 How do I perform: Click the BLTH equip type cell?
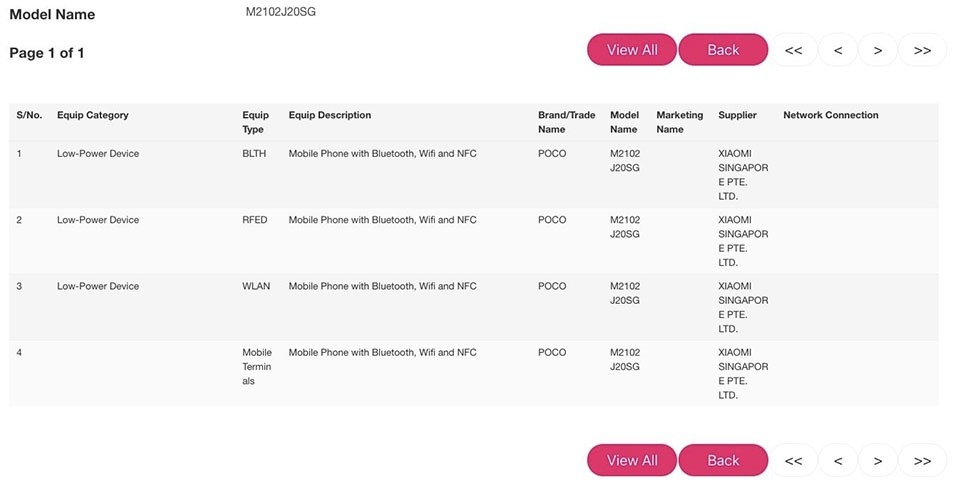click(x=254, y=154)
